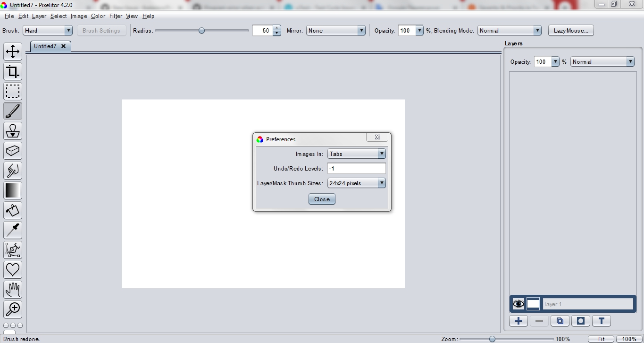Select the Clone Stamp tool

(13, 131)
